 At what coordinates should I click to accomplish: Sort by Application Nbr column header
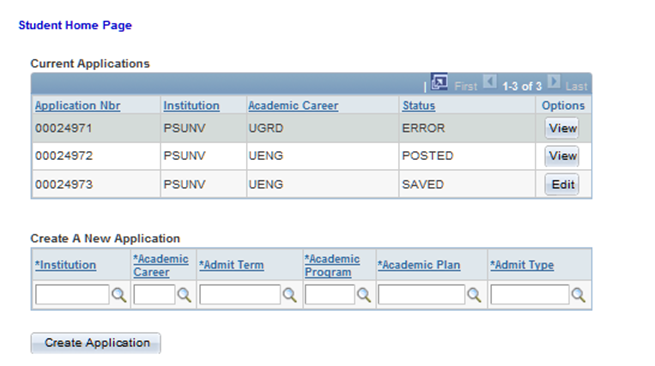78,106
